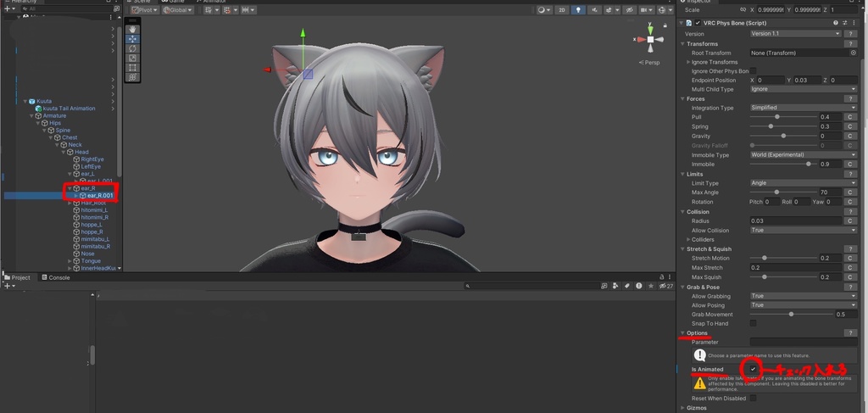Open the Allow Grabbing dropdown
This screenshot has height=413, width=868.
tap(804, 296)
